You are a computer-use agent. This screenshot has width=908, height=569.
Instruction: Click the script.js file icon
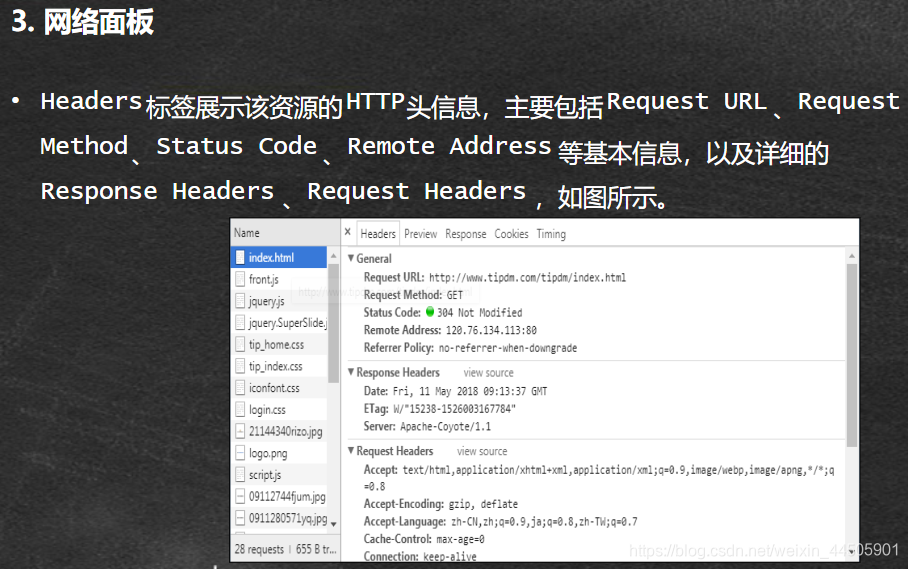coord(240,475)
